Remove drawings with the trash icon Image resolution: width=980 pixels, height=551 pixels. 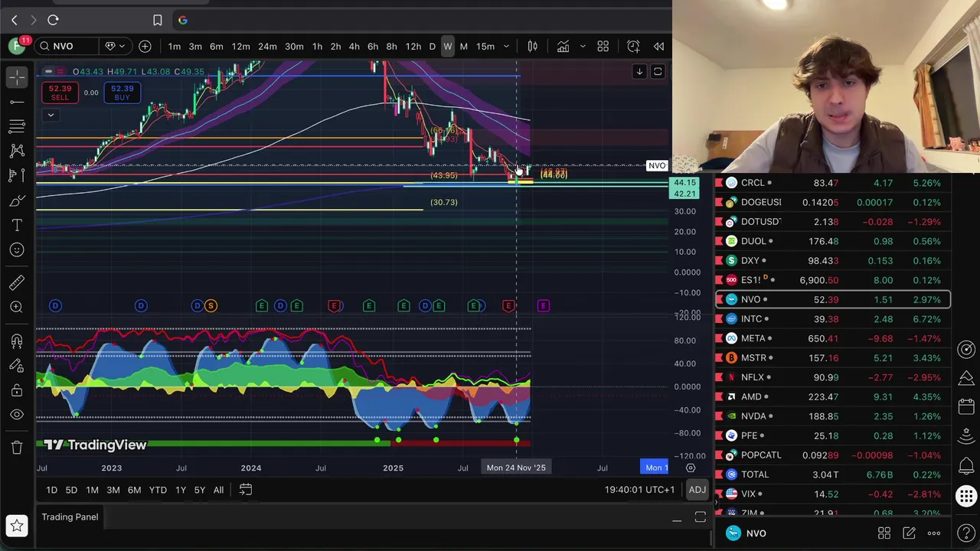coord(17,448)
